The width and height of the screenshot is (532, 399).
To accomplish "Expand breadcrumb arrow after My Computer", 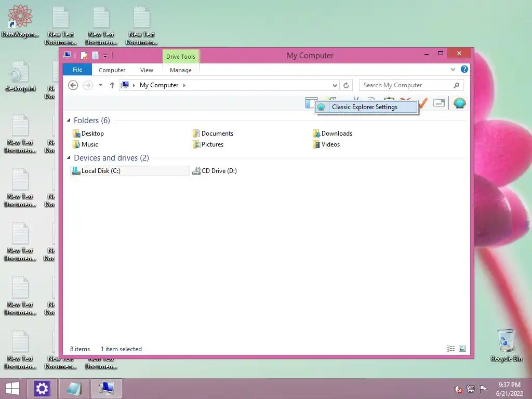I will [184, 85].
